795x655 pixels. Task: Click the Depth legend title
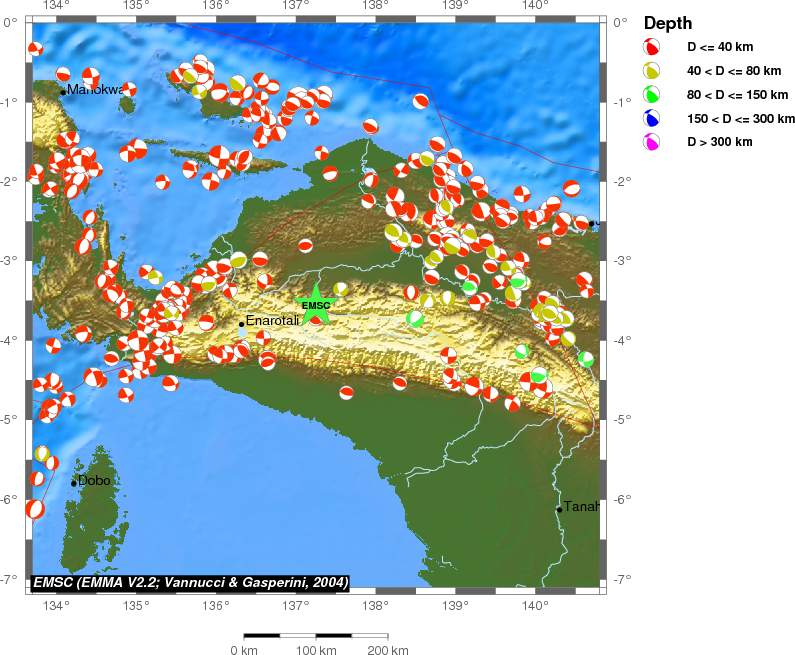coord(668,23)
